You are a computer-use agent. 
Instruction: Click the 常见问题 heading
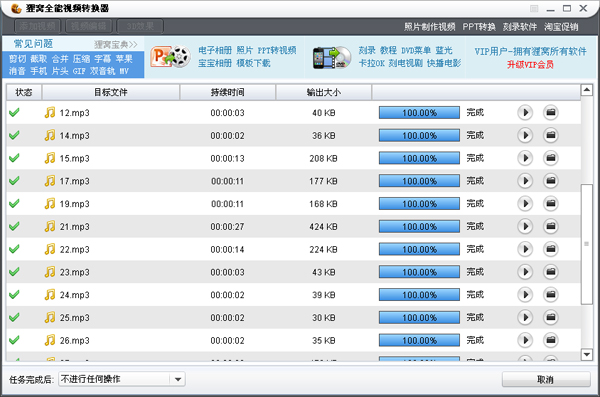pyautogui.click(x=33, y=44)
